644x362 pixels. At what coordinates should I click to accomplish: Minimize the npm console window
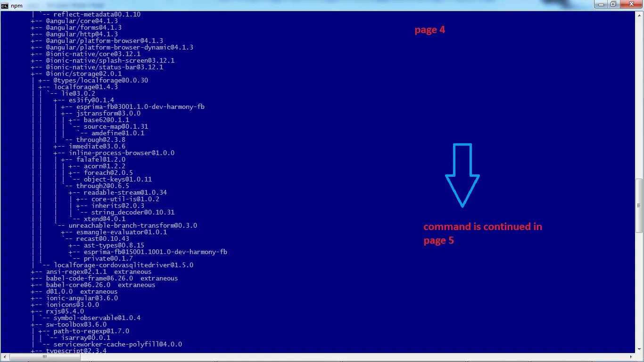[x=600, y=4]
